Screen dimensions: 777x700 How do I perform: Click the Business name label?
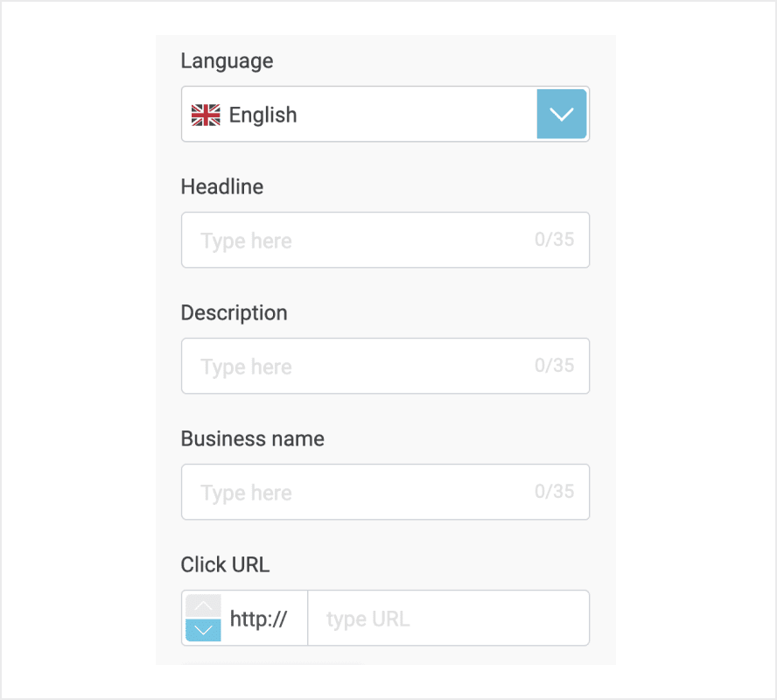point(252,438)
